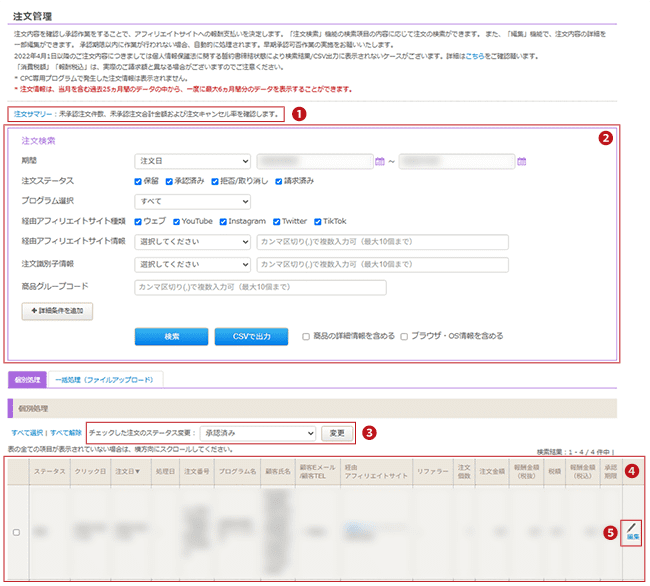The image size is (650, 586).
Task: Open the start date calendar picker
Action: (380, 161)
